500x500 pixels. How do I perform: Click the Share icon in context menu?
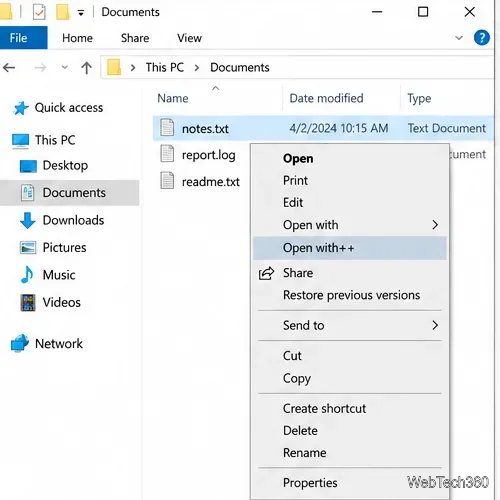click(x=266, y=273)
